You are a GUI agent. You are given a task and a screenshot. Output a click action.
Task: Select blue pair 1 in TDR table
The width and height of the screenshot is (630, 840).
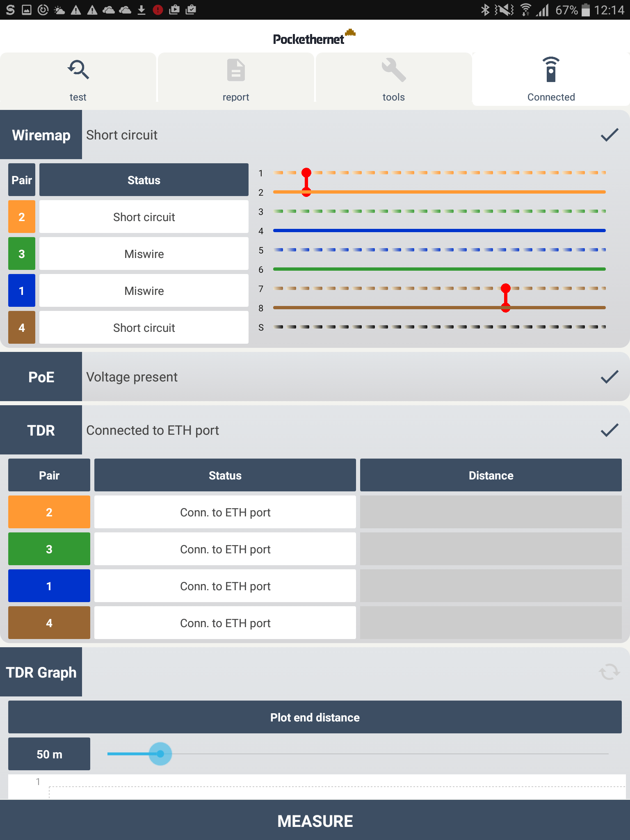pyautogui.click(x=49, y=586)
